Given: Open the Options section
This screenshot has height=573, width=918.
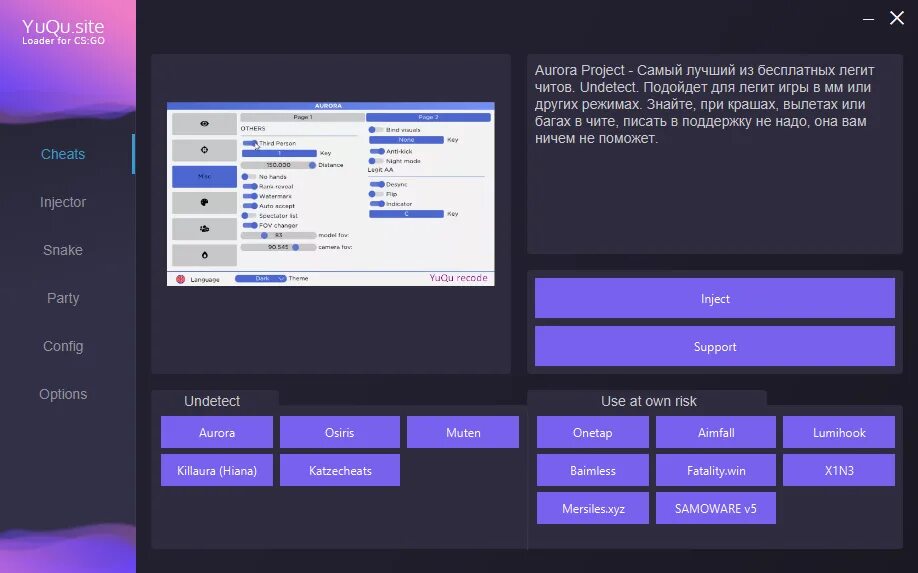Looking at the screenshot, I should pos(63,394).
